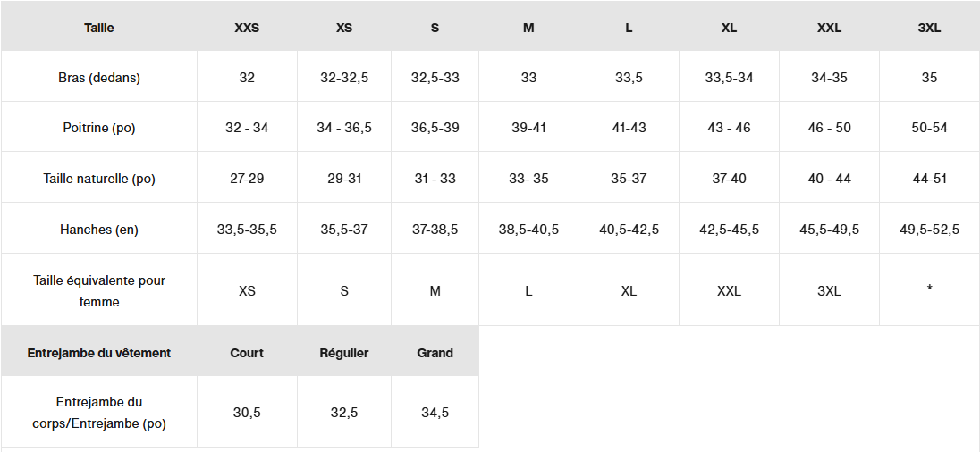The width and height of the screenshot is (980, 452).
Task: Click the 30,5 inseam value
Action: pos(247,413)
